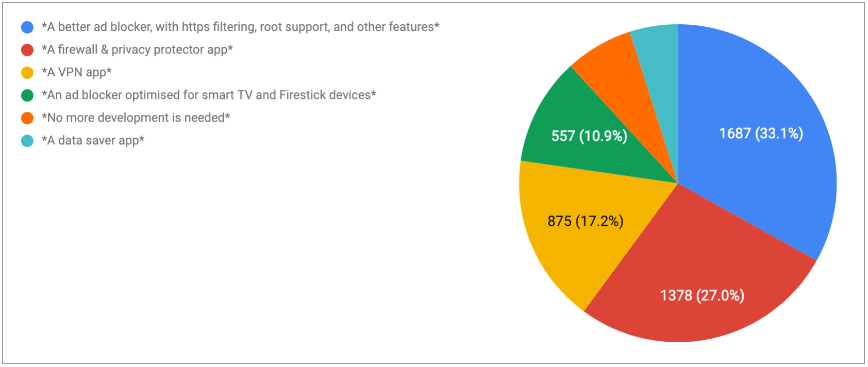Click the blue legend dot for better ad blocker
The height and width of the screenshot is (367, 868).
coord(27,27)
